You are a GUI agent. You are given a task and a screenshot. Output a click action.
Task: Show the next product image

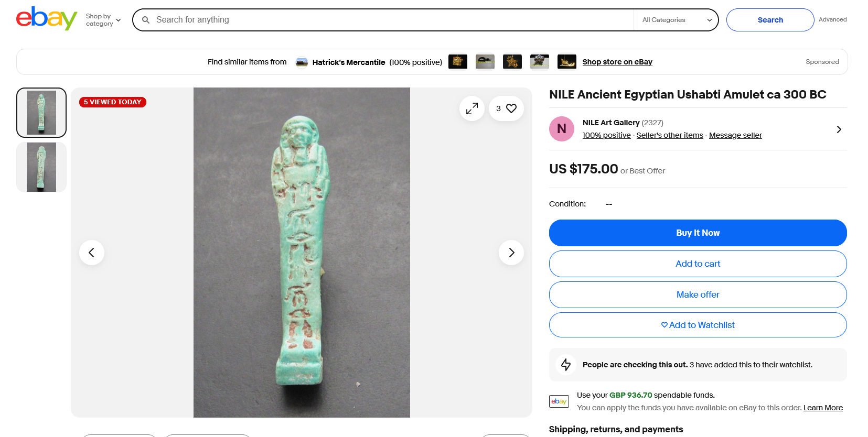511,253
